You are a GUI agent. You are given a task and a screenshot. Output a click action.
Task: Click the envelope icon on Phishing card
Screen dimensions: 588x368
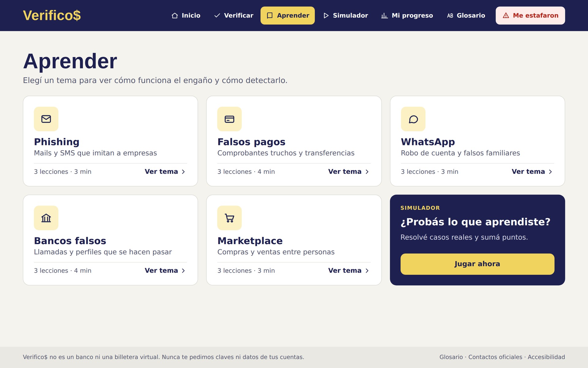coord(46,119)
